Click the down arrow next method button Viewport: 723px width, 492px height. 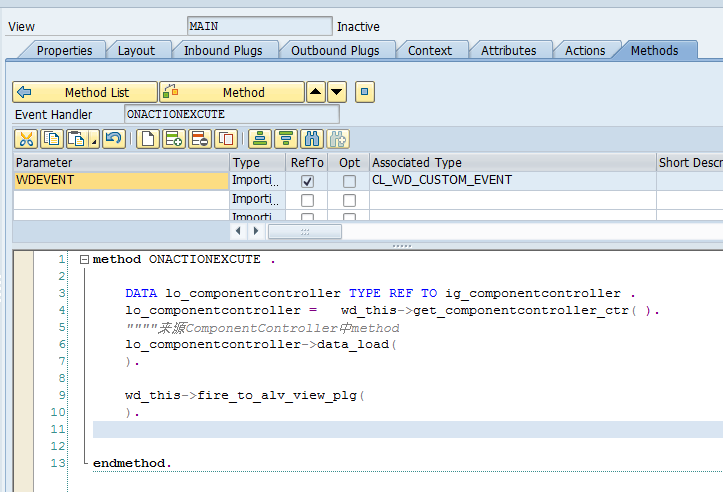point(337,92)
